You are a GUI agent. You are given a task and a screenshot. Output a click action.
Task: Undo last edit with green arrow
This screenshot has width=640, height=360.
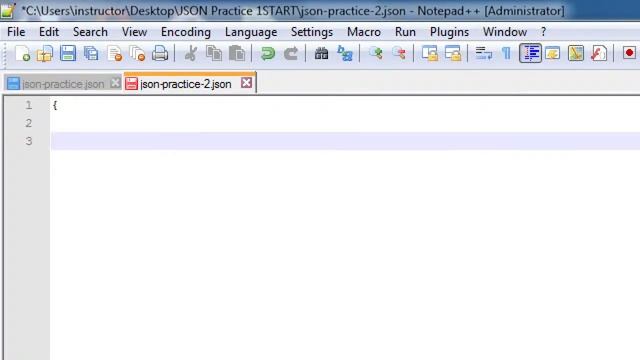coord(267,53)
